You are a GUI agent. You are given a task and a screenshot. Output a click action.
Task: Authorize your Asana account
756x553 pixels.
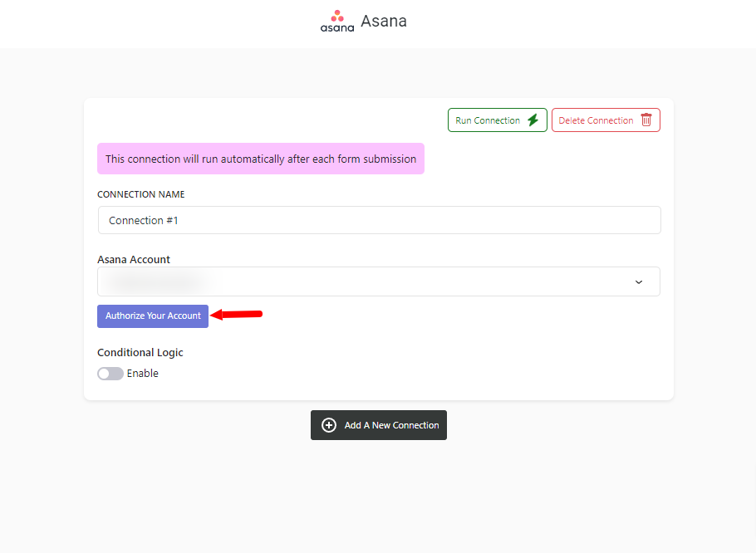[153, 316]
